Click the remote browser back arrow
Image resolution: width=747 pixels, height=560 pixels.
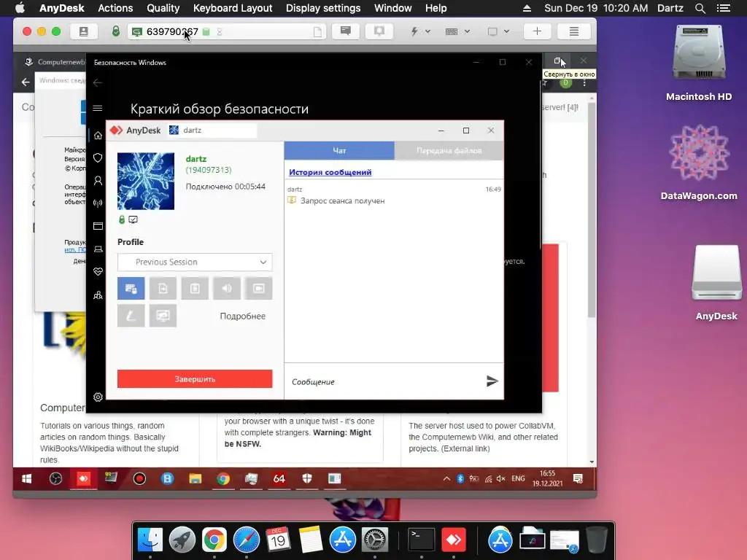tap(26, 82)
